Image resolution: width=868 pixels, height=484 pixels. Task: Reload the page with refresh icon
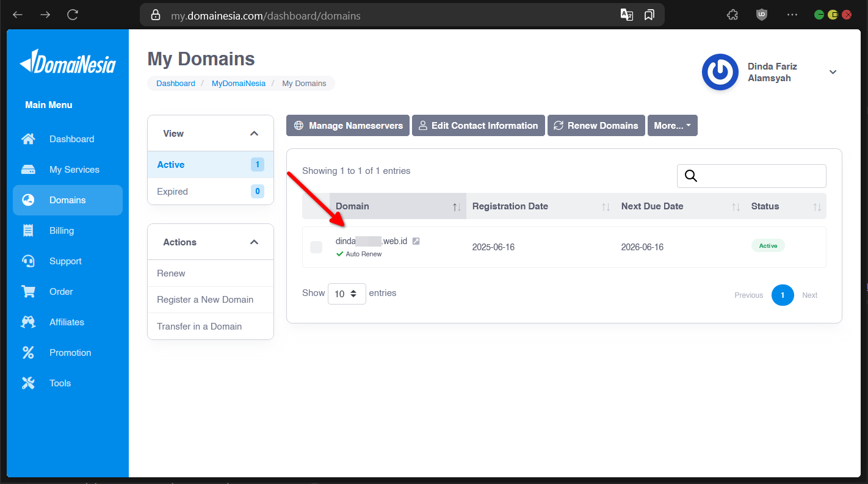73,15
